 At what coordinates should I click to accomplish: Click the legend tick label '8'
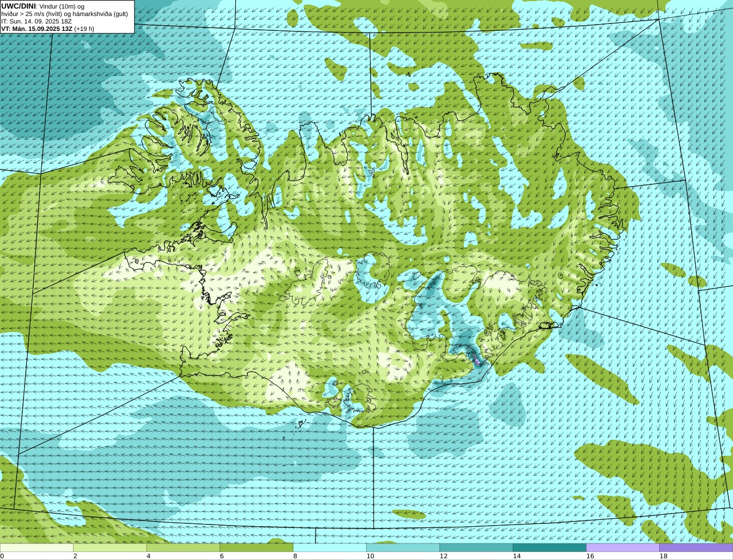pos(295,556)
